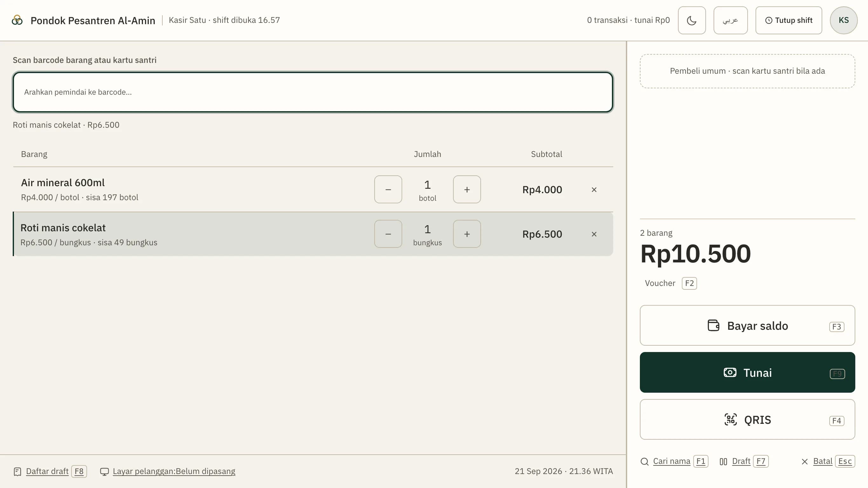This screenshot has height=488, width=868.
Task: Click the X icon beside Batal
Action: (x=804, y=461)
